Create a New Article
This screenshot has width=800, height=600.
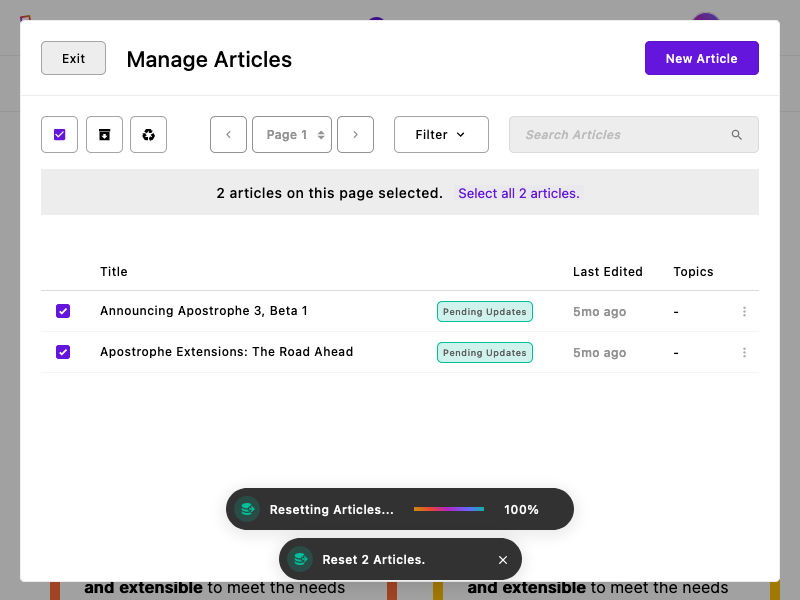point(701,58)
